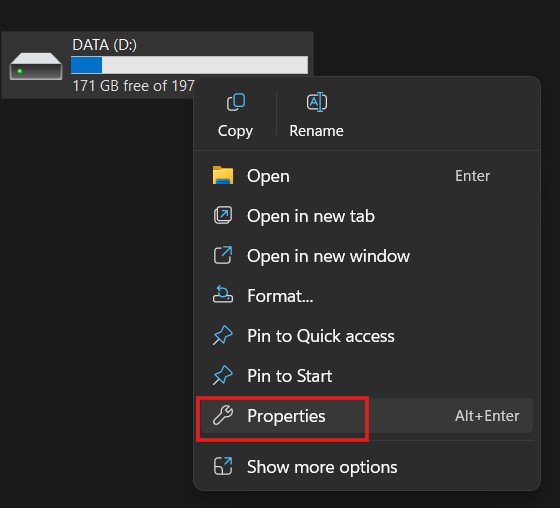Viewport: 560px width, 508px height.
Task: Click the DATA (D:) drive label
Action: [104, 45]
